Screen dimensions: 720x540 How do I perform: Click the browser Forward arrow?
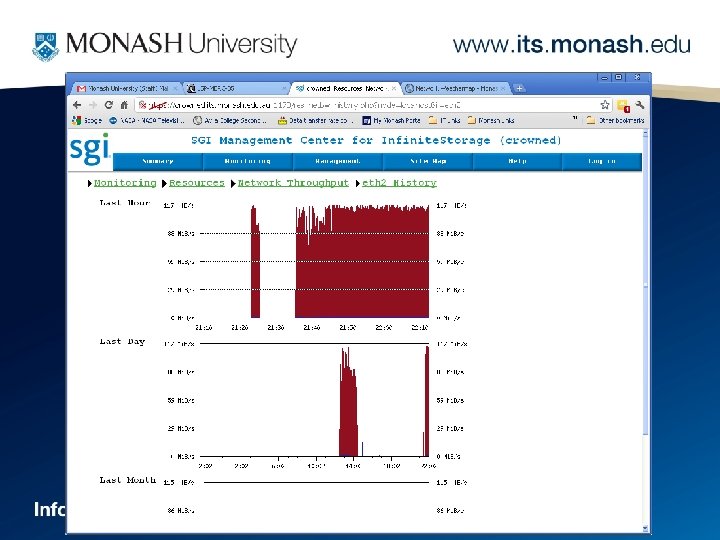93,105
